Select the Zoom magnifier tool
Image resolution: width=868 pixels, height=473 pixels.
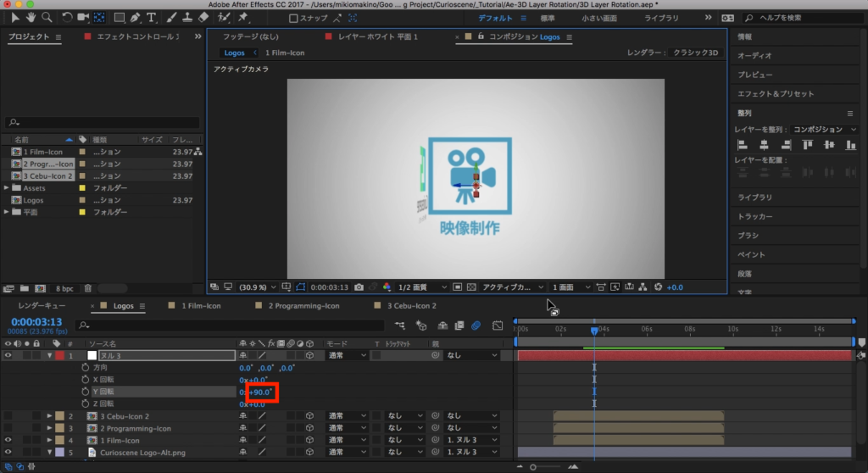point(47,17)
